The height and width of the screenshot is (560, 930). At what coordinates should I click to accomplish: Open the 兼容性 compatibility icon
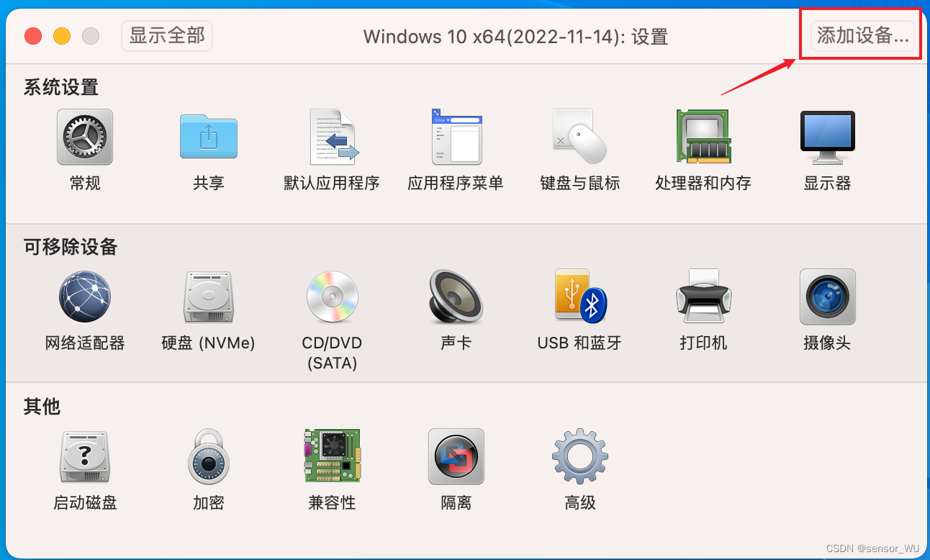tap(332, 457)
